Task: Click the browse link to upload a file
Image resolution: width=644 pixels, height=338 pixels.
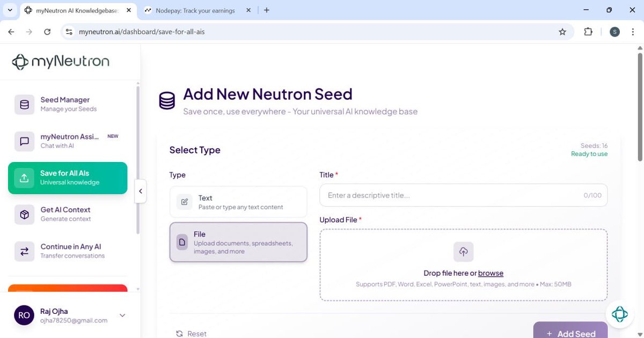Action: click(x=491, y=273)
